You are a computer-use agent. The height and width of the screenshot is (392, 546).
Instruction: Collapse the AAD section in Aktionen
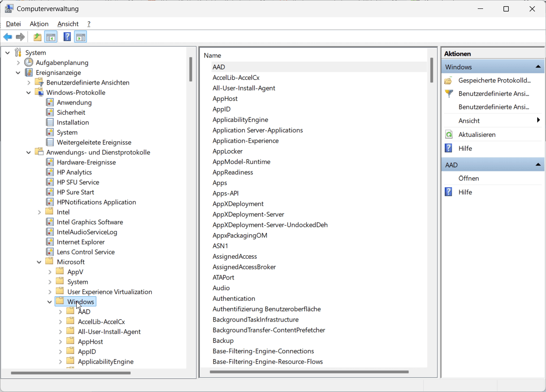point(538,165)
